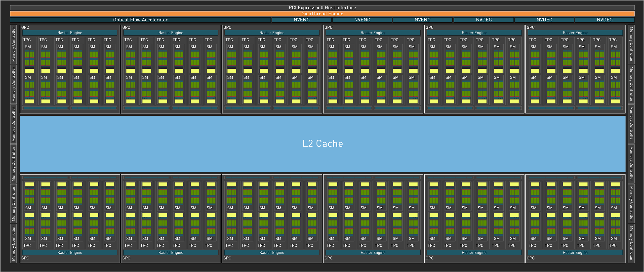Click the bottom-left GPC's Raster Engine bar
This screenshot has width=644, height=272.
[x=70, y=252]
